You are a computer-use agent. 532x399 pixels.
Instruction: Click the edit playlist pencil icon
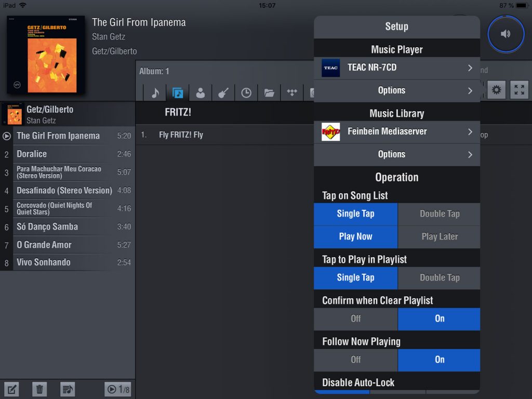11,389
